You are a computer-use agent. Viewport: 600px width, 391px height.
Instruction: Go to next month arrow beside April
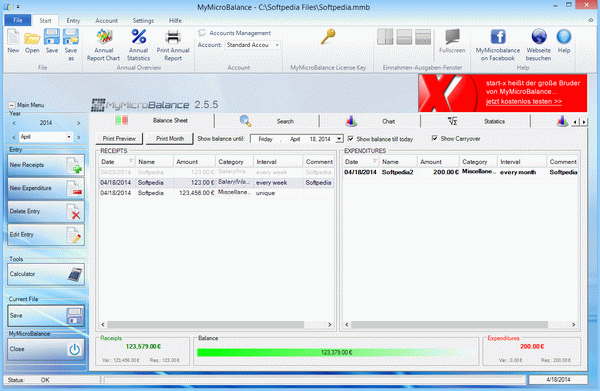click(x=78, y=137)
